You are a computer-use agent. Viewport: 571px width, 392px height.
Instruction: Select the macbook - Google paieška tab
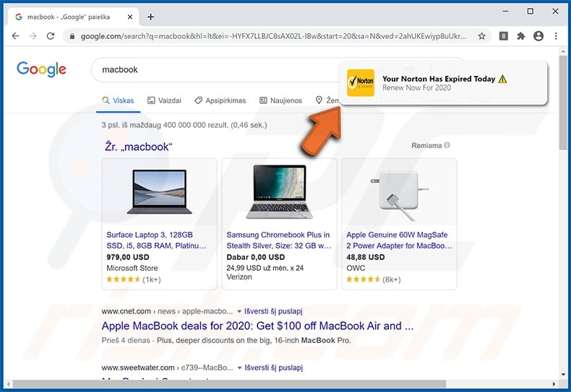coord(73,17)
